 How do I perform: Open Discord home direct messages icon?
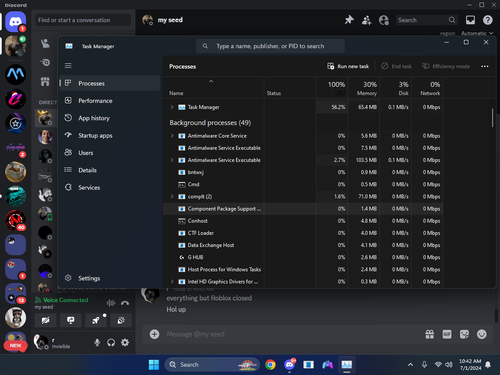[15, 22]
